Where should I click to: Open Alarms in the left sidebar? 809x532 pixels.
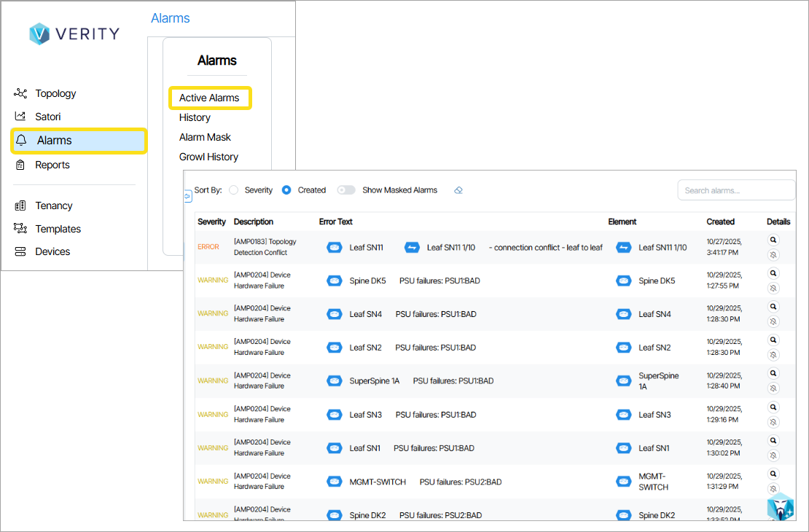55,141
